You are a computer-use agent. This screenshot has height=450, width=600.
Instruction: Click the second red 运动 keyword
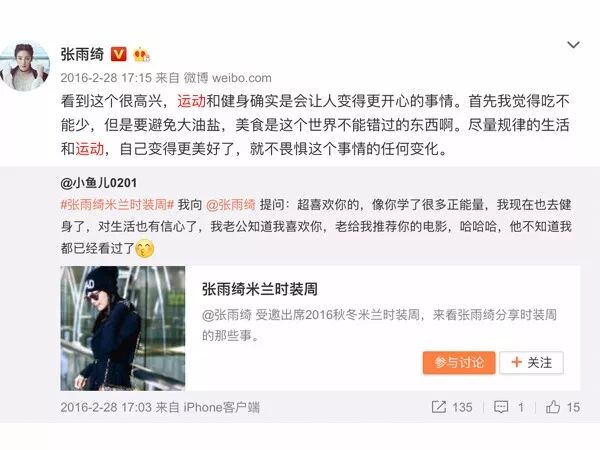(x=90, y=149)
